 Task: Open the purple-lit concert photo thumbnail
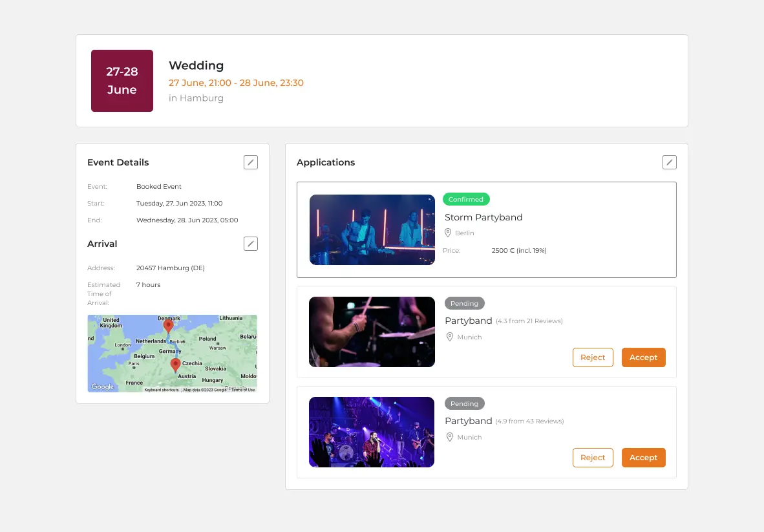click(372, 432)
